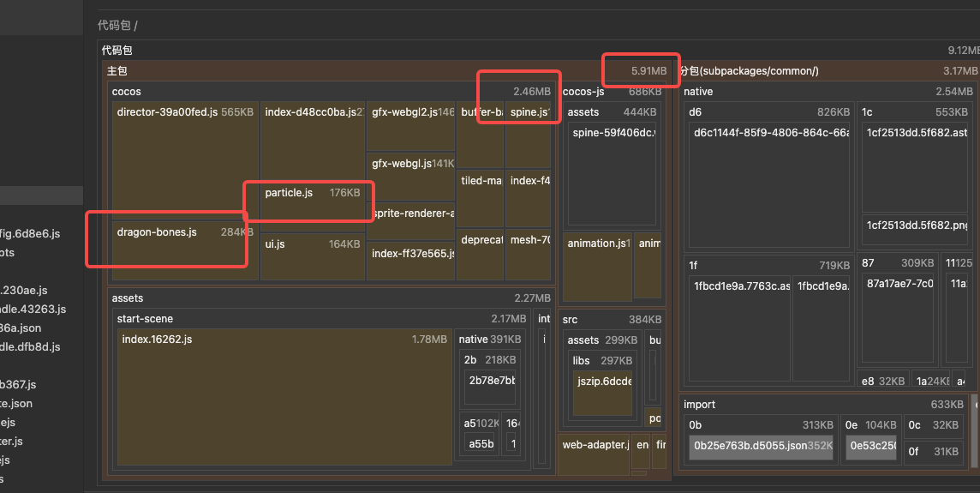Select the assets 2.27MB folder header
The image size is (980, 493).
pyautogui.click(x=332, y=298)
